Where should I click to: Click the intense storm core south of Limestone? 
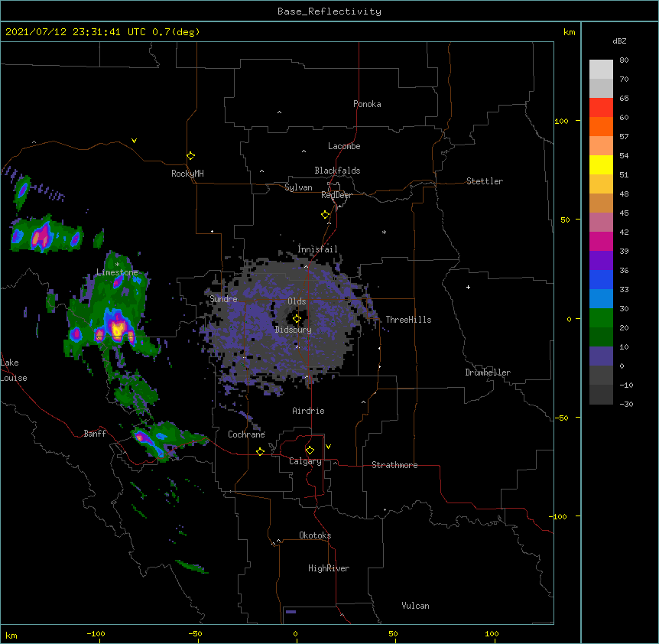[x=118, y=328]
